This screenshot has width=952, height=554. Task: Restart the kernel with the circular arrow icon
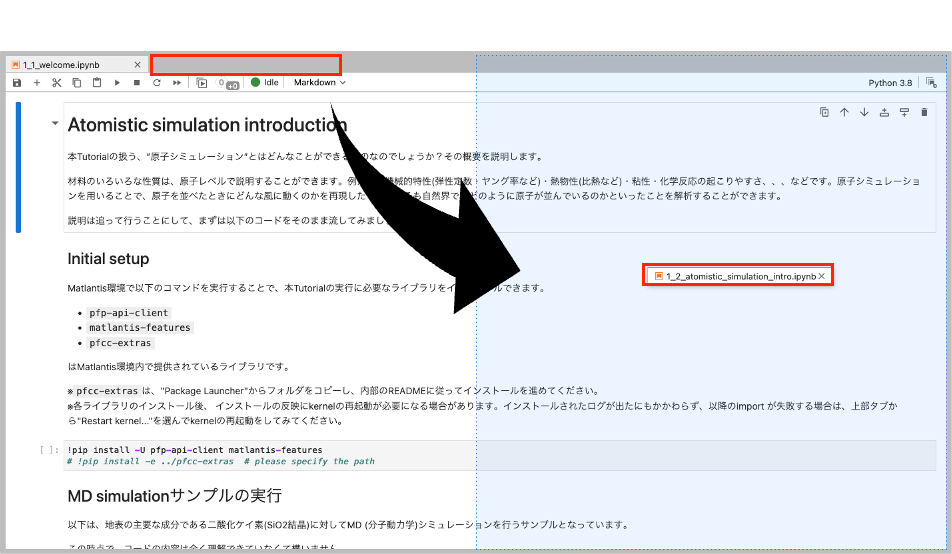point(157,83)
